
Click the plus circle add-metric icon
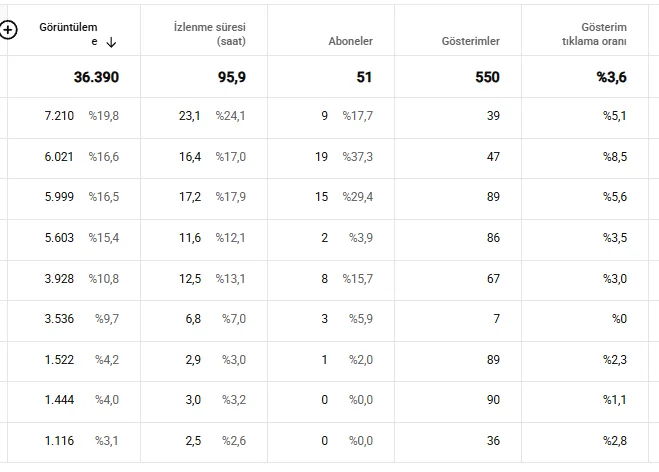click(8, 30)
